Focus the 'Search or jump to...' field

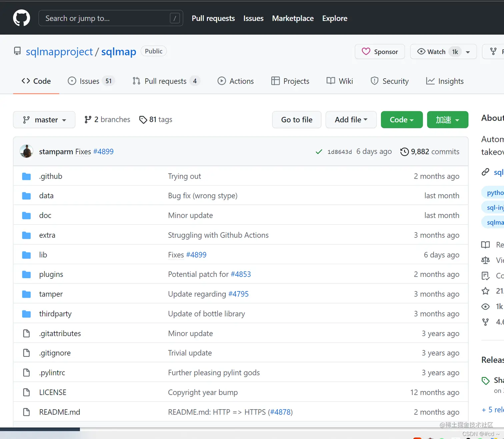tap(111, 18)
